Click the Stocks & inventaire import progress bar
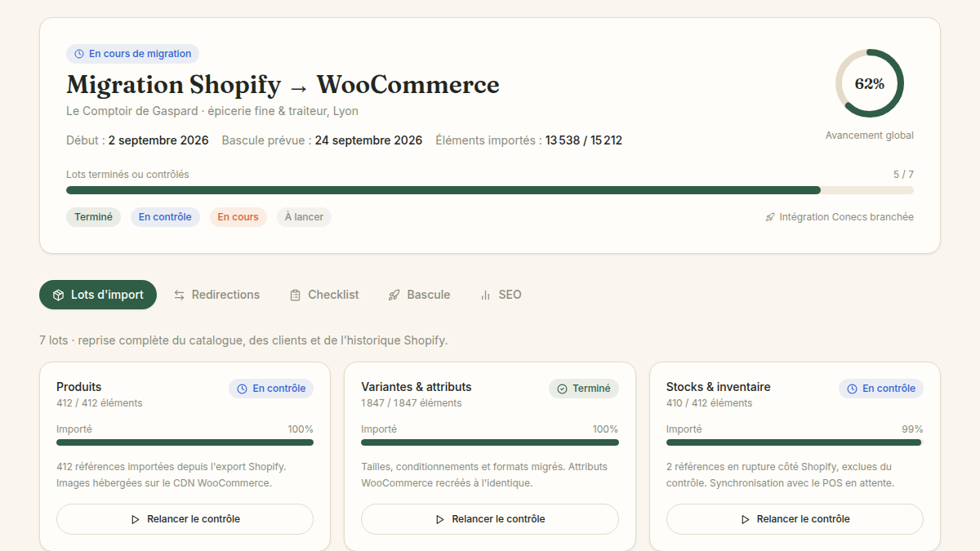The width and height of the screenshot is (980, 551). (x=795, y=442)
